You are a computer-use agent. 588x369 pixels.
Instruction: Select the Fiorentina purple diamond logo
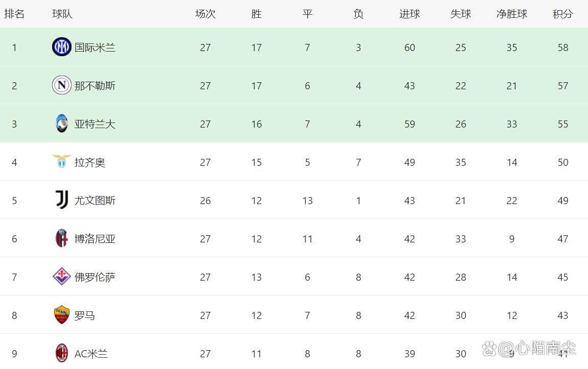61,277
